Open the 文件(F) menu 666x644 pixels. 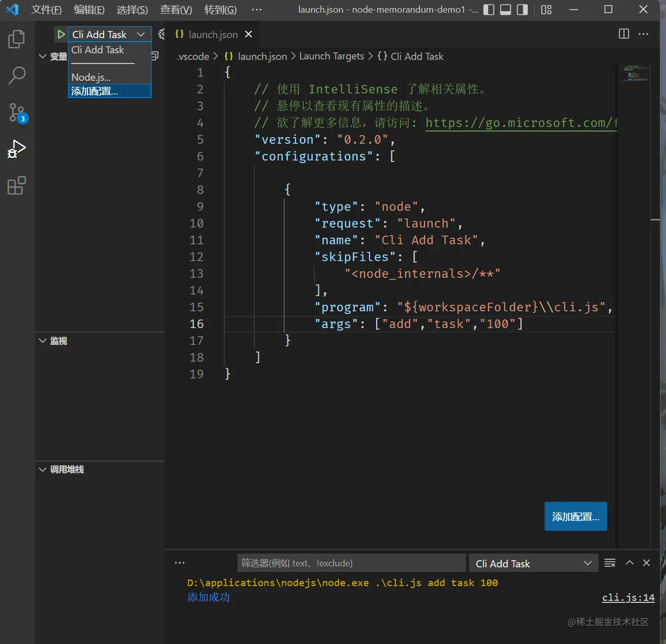(x=46, y=10)
